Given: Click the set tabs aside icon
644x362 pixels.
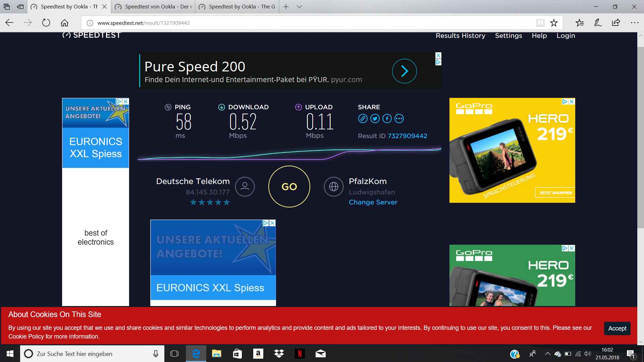Looking at the screenshot, I should click(x=20, y=7).
